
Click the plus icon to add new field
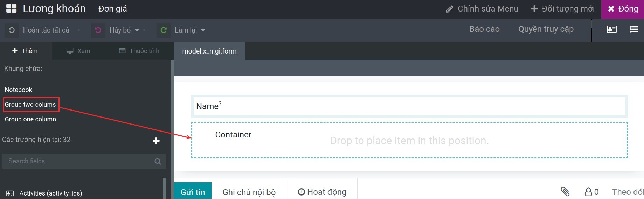coord(156,141)
